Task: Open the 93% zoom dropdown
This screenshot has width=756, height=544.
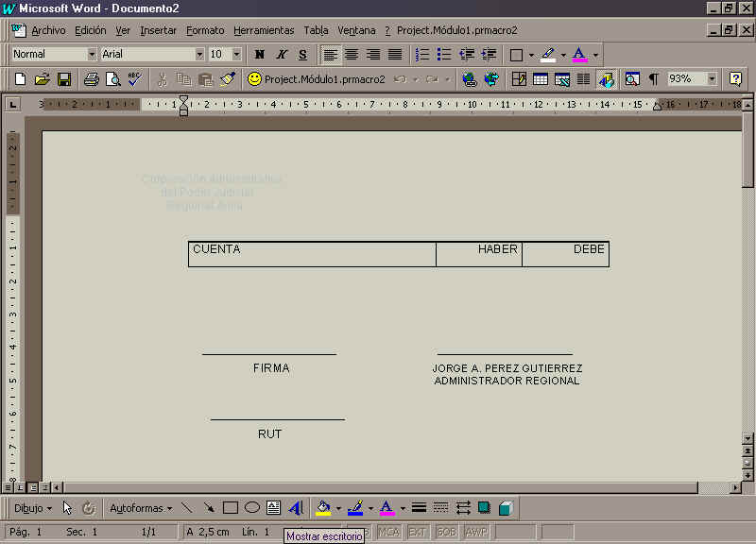Action: point(712,79)
